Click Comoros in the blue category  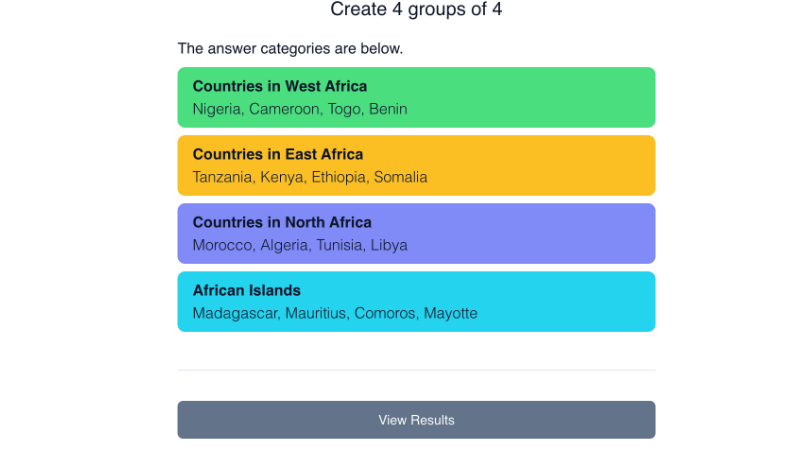coord(385,313)
